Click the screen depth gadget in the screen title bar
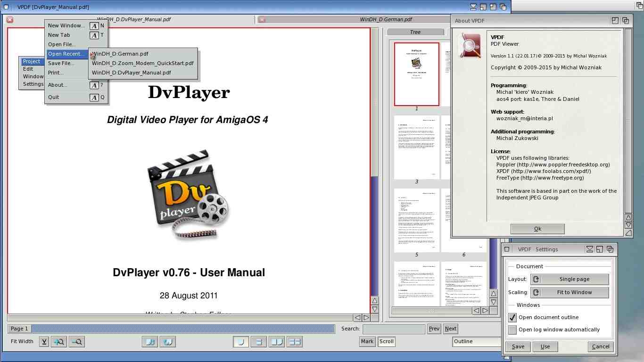This screenshot has height=362, width=644. point(640,5)
